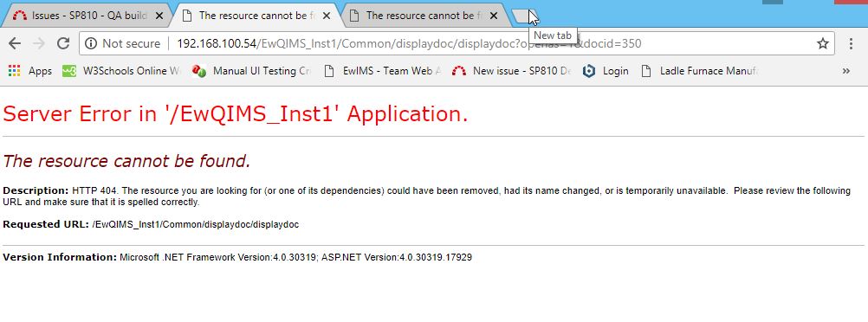Image resolution: width=868 pixels, height=322 pixels.
Task: Reload the current page
Action: click(63, 43)
